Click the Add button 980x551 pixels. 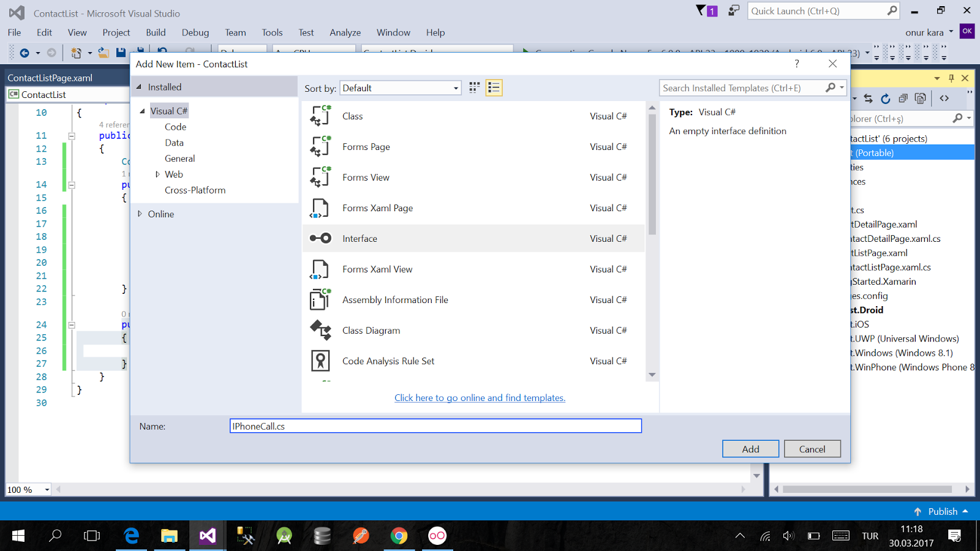coord(750,448)
